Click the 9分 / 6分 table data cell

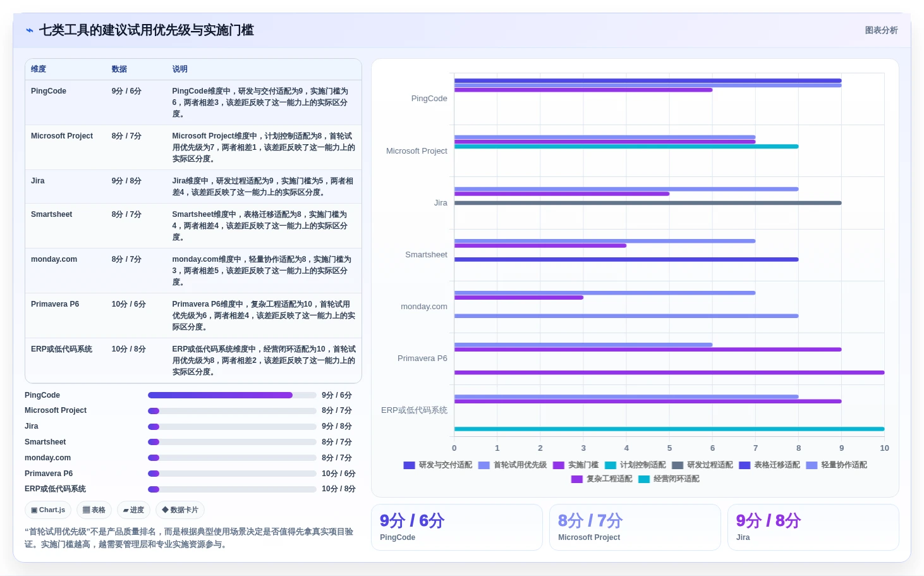pos(126,91)
